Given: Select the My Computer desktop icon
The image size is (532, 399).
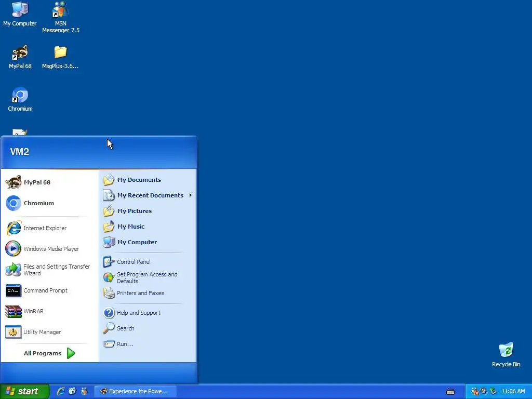Looking at the screenshot, I should 20,14.
